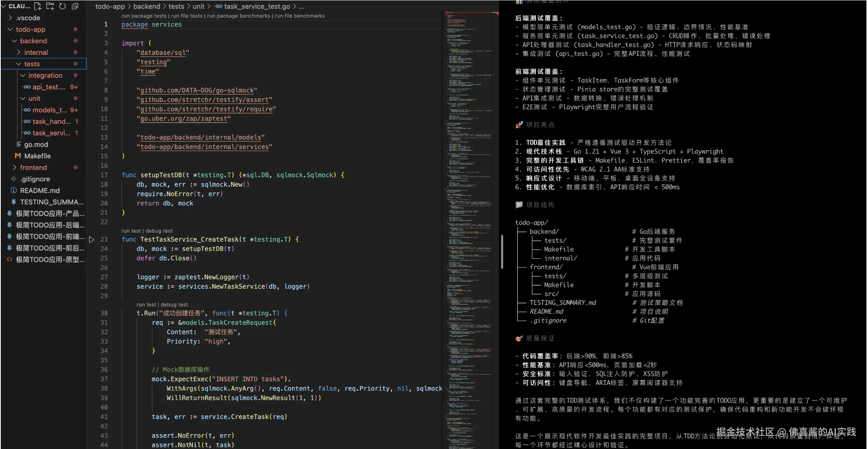Click 'tests' in the breadcrumb path
The height and width of the screenshot is (449, 868).
176,6
